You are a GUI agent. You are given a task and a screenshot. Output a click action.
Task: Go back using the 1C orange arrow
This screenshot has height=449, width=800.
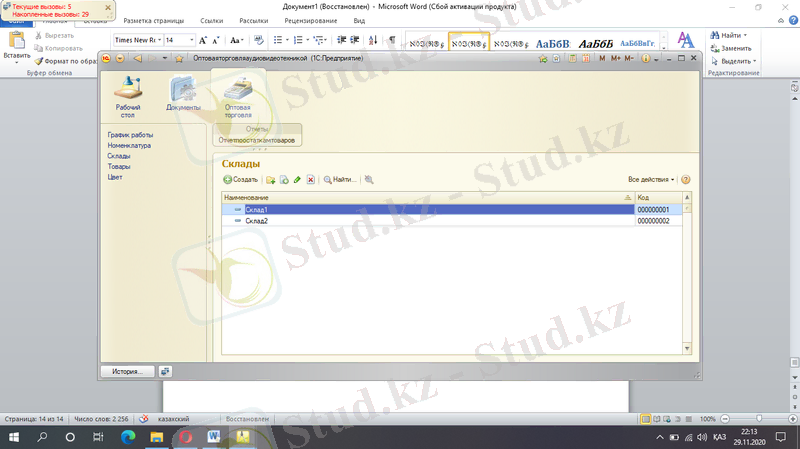(x=137, y=59)
